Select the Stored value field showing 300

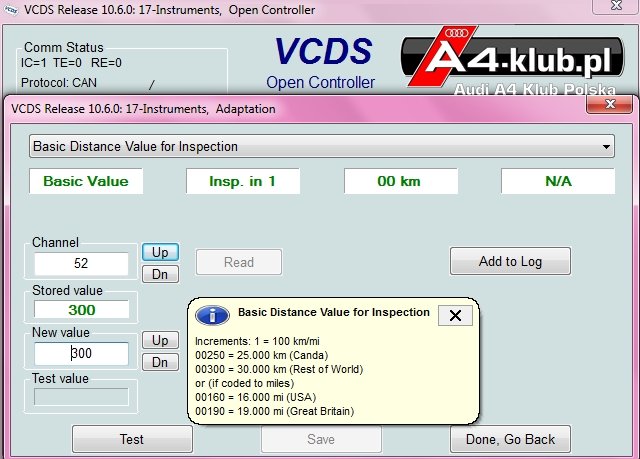81,310
